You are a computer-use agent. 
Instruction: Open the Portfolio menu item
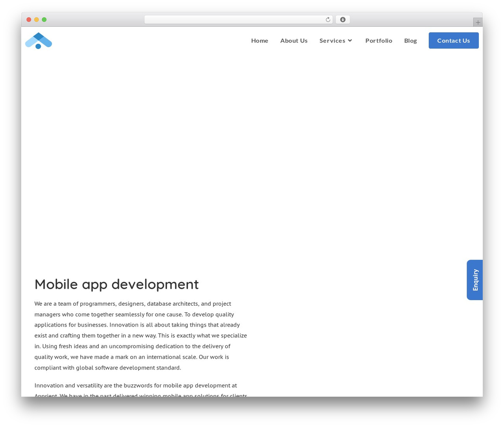379,41
